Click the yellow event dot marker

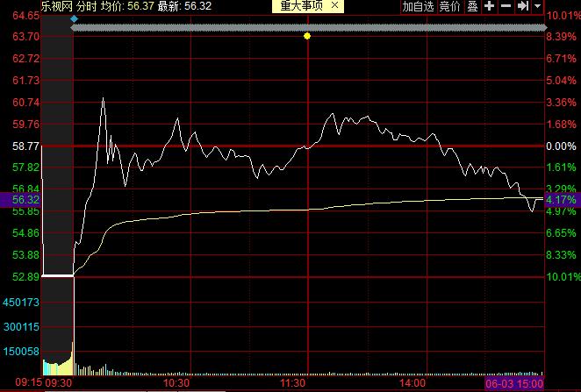tap(307, 36)
